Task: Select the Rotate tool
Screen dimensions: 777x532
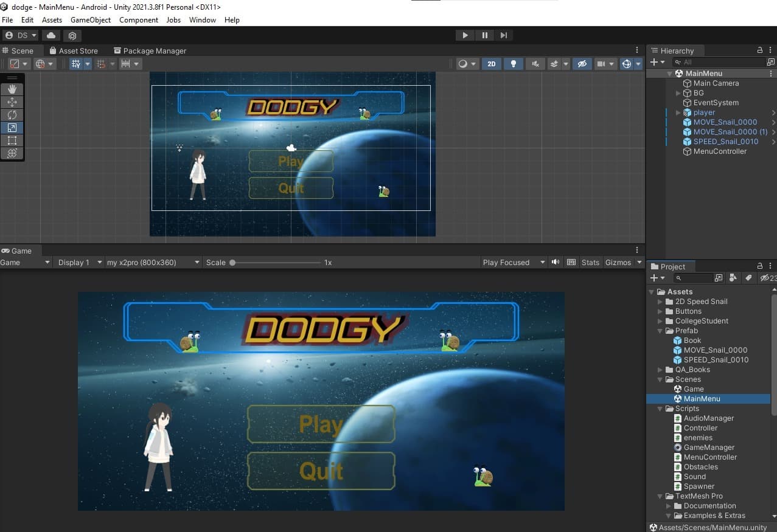Action: click(x=12, y=115)
